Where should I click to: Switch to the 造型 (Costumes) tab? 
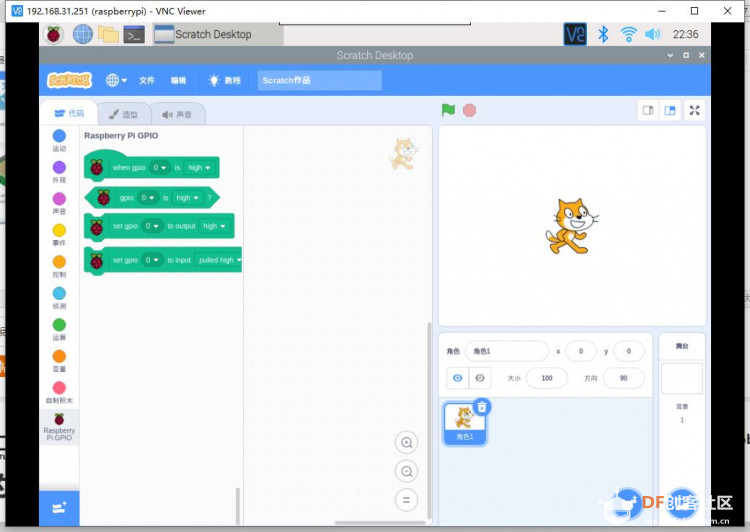(123, 114)
